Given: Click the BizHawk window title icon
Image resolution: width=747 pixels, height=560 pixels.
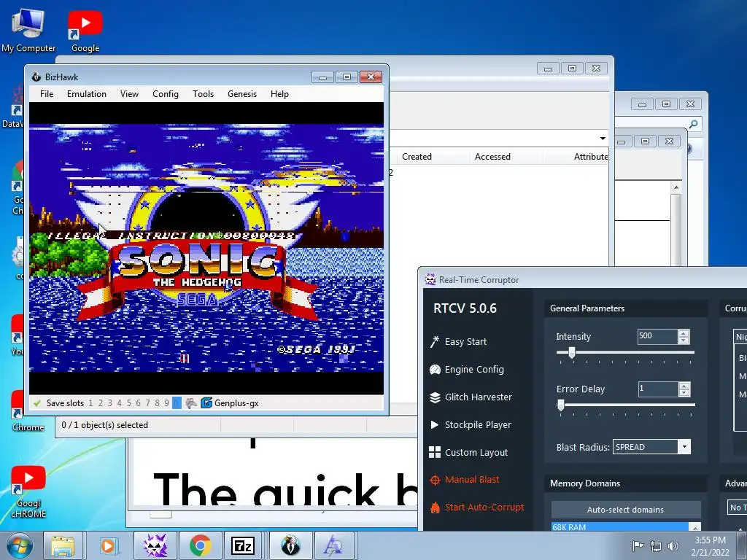Looking at the screenshot, I should pyautogui.click(x=36, y=77).
